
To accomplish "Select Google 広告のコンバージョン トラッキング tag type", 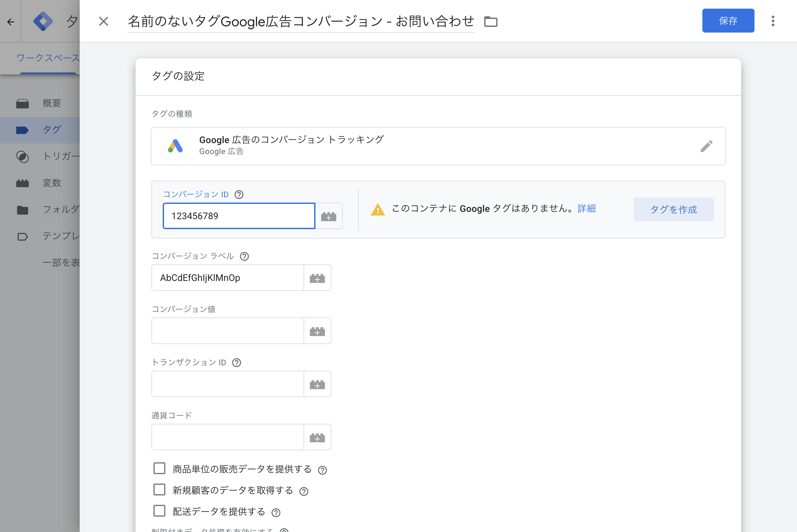I will (x=438, y=146).
